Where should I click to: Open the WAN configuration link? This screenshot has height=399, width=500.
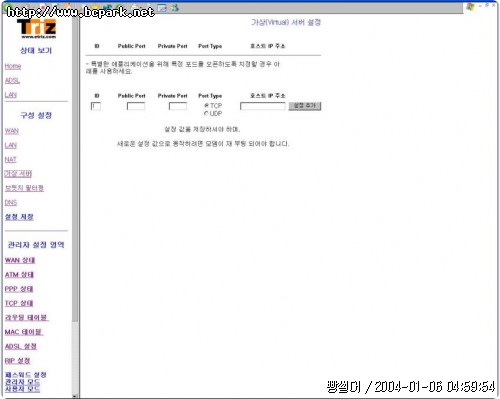pyautogui.click(x=12, y=131)
